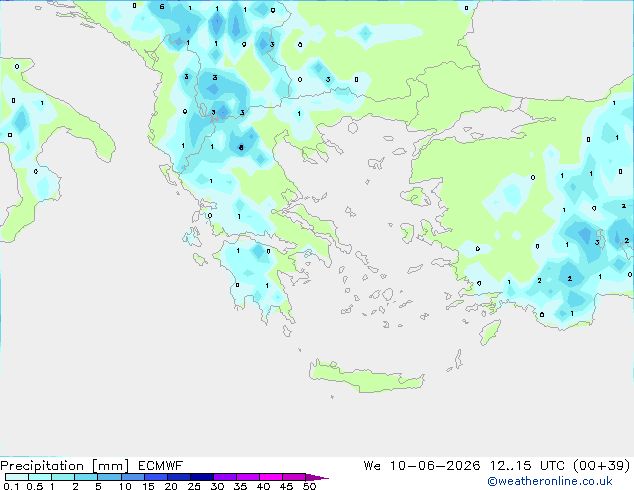Select the 45–50 mm legend swatch
634x490 pixels.
(294, 477)
